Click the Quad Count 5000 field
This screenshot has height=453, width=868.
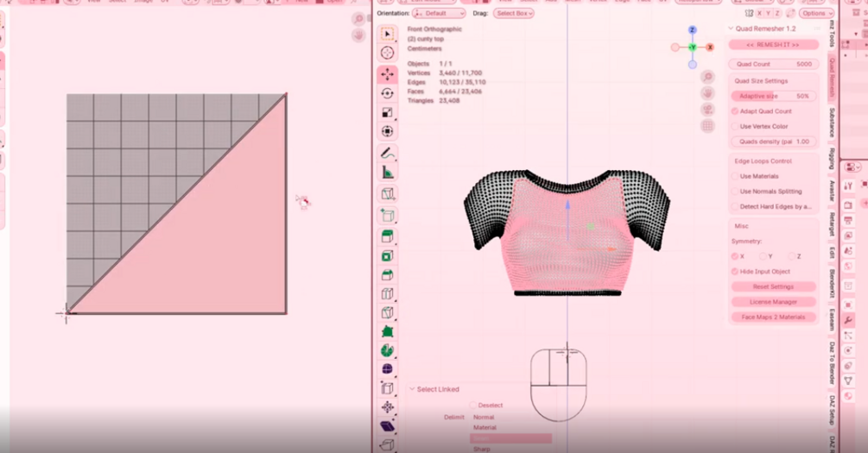tap(773, 64)
